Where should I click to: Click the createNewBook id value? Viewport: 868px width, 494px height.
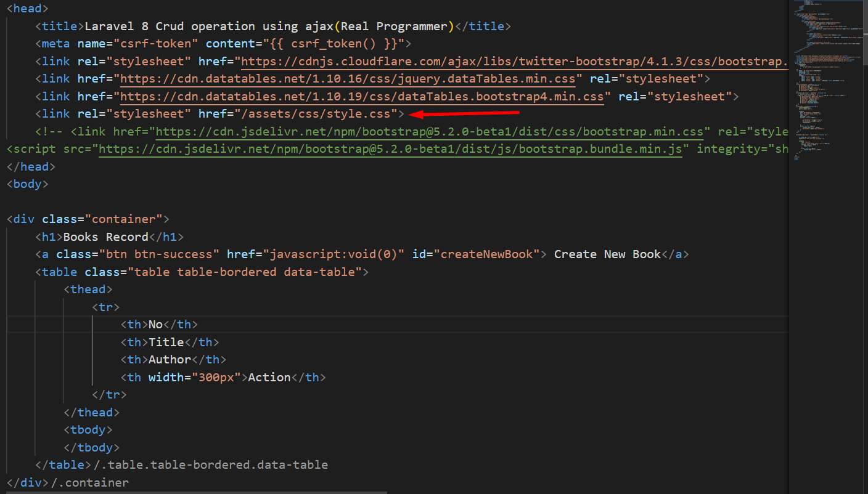487,254
